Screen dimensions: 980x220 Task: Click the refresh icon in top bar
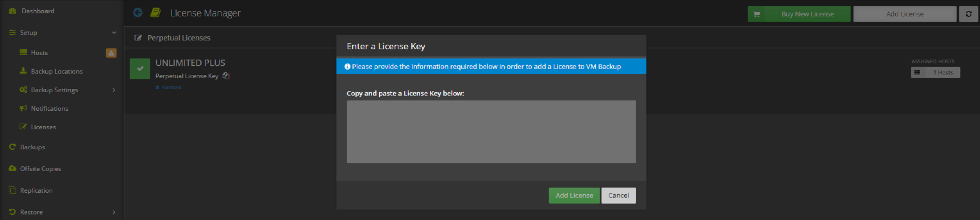click(x=968, y=14)
